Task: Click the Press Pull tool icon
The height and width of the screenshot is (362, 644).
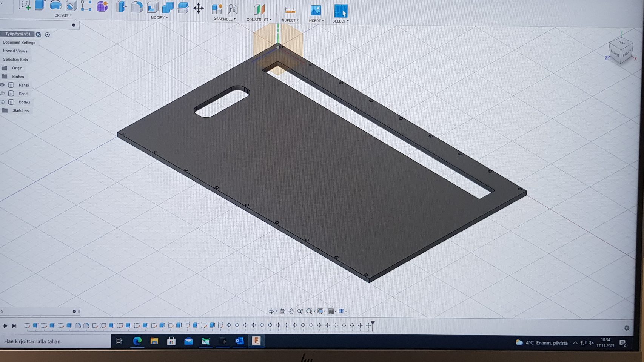Action: pyautogui.click(x=121, y=7)
